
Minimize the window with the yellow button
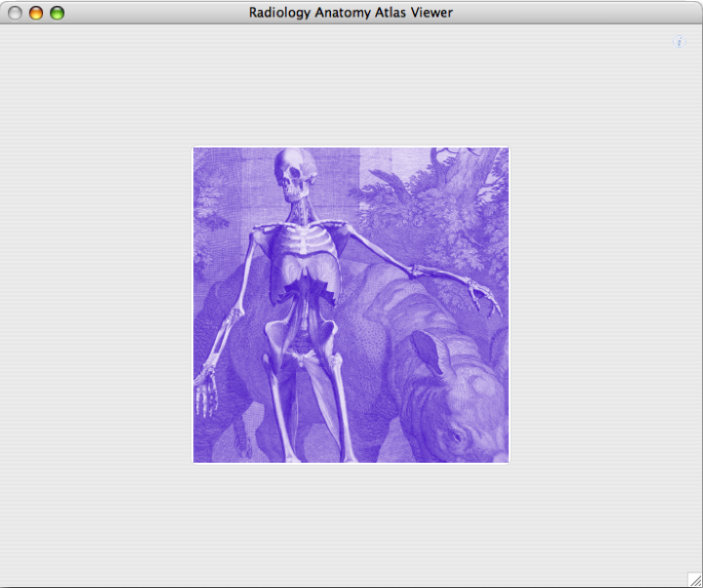(x=36, y=13)
